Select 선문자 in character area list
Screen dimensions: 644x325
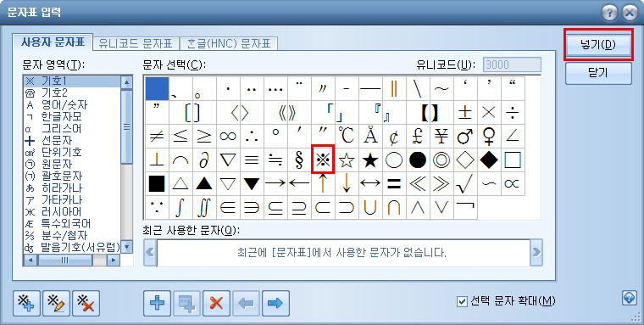click(72, 141)
